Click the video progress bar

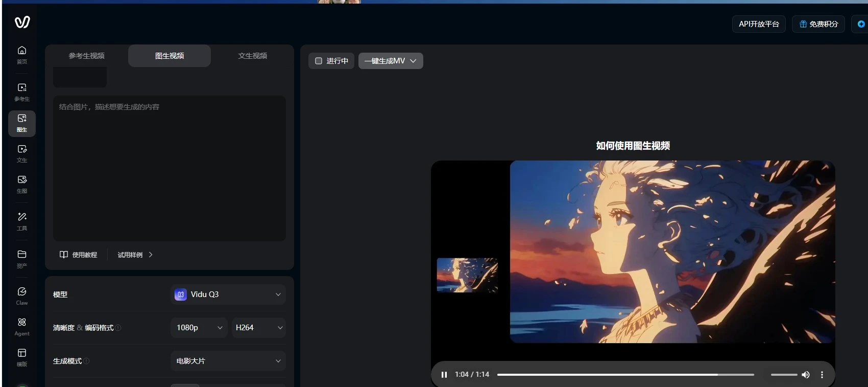(625, 375)
